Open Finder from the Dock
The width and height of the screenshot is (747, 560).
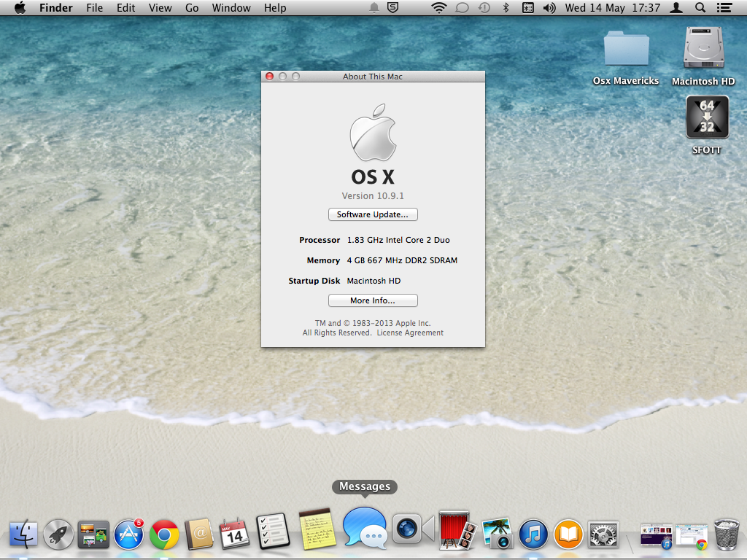pyautogui.click(x=23, y=533)
